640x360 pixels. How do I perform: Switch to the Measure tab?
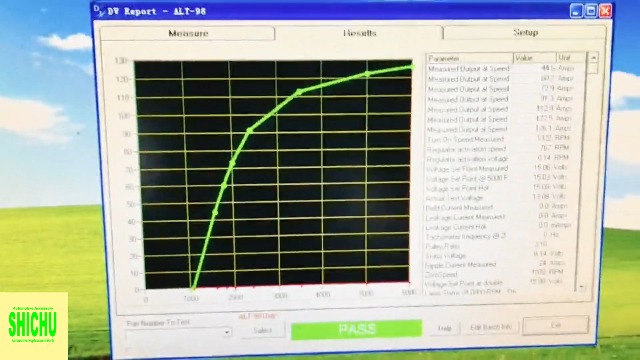point(188,33)
